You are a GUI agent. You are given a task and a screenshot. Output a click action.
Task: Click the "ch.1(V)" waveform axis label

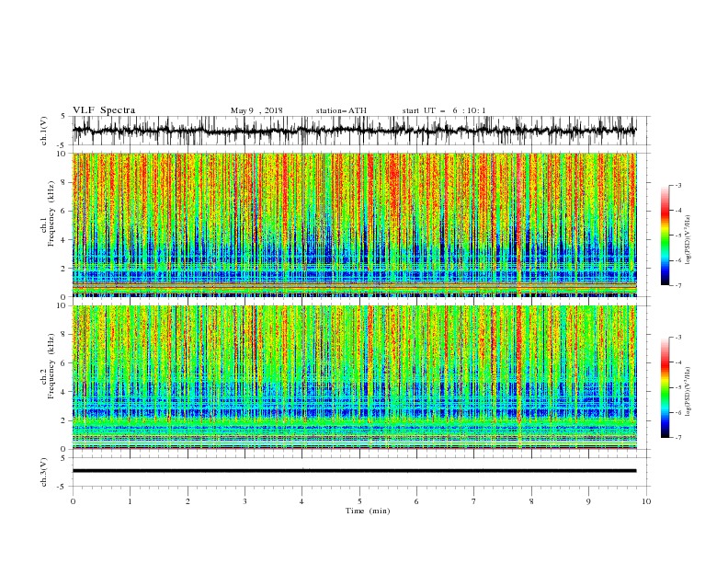click(x=44, y=131)
